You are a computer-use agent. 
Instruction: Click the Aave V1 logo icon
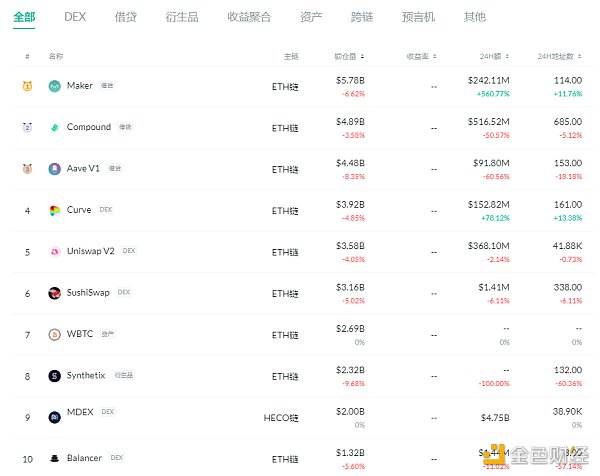pyautogui.click(x=55, y=169)
